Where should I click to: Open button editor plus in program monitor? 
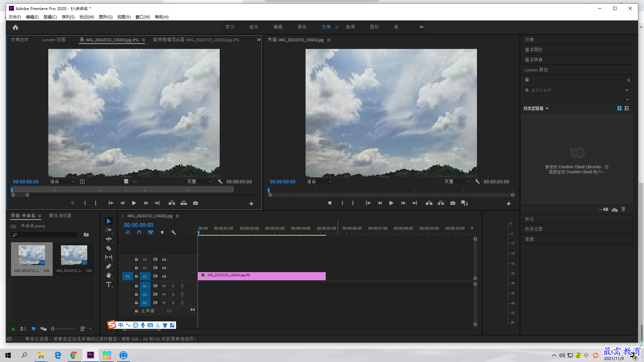[x=508, y=203]
